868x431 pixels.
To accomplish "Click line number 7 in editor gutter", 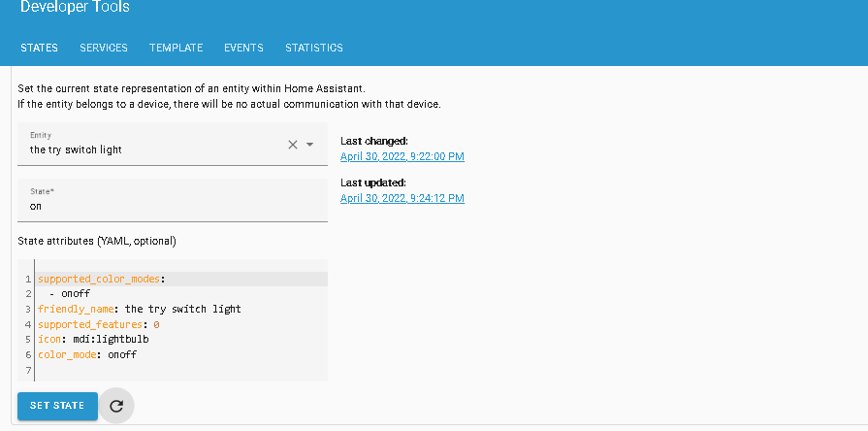I will click(29, 370).
